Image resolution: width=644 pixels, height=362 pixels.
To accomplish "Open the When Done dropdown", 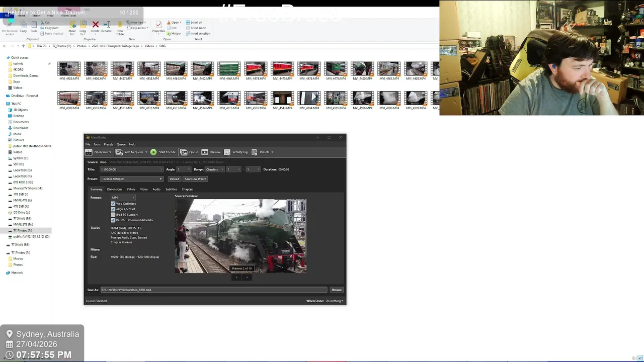I will click(335, 301).
